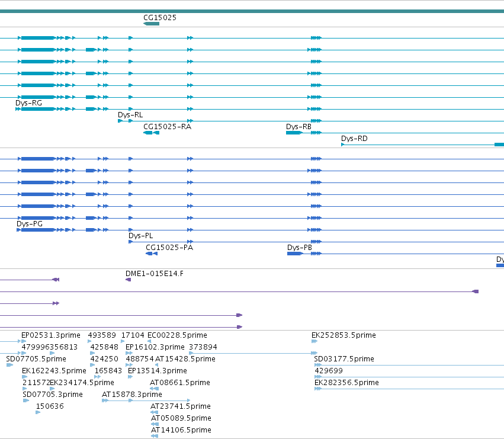
Task: Select the AT15878.3prime label
Action: pos(132,395)
